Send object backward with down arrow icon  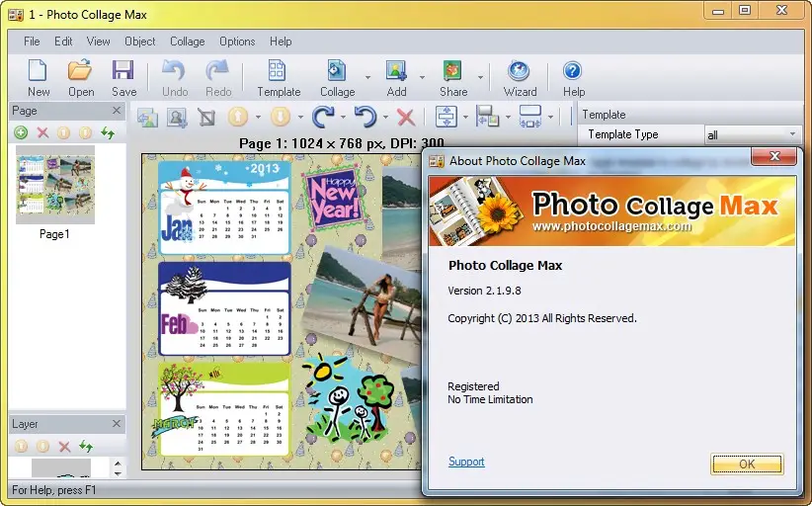click(281, 117)
